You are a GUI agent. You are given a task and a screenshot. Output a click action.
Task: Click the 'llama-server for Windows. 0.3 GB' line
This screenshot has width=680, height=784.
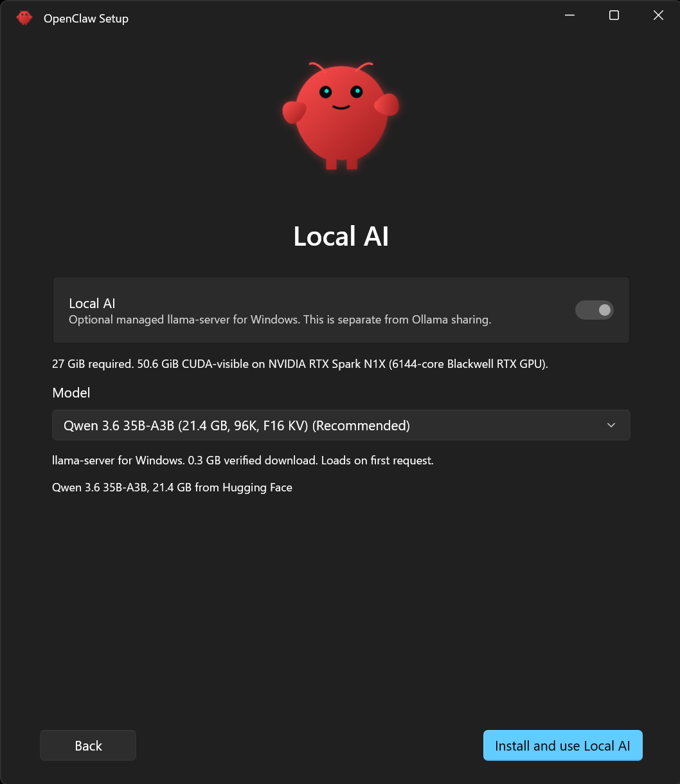[243, 460]
